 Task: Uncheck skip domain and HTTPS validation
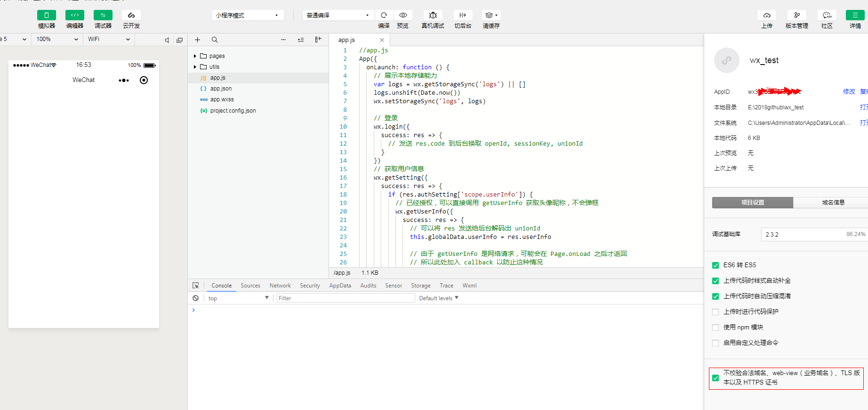tap(715, 378)
